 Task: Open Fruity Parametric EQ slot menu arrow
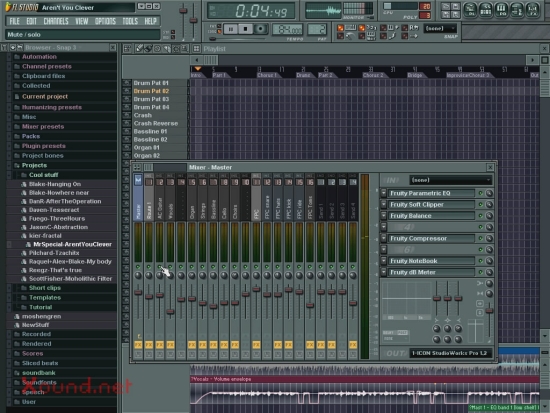pos(384,193)
